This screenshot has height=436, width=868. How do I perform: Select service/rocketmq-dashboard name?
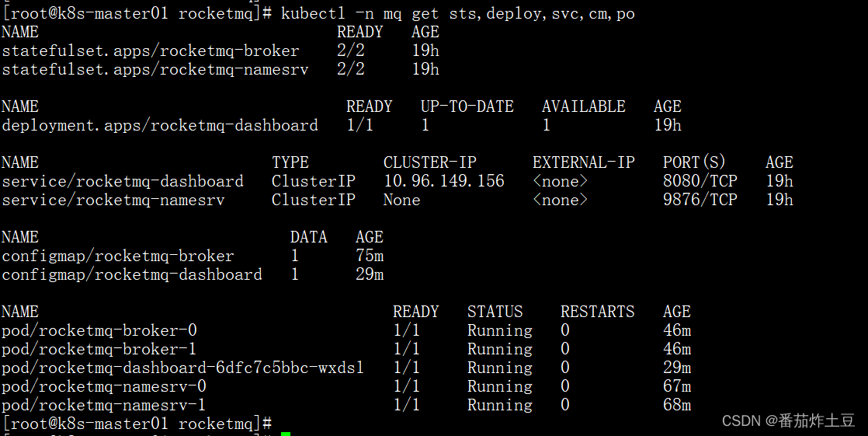tap(123, 181)
